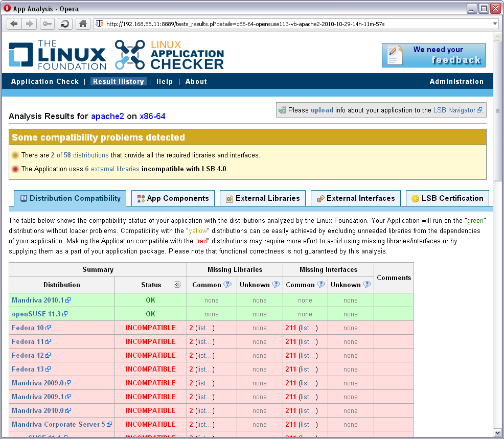Viewport: 504px width, 439px height.
Task: Expand missing libraries list for Fedora 11
Action: pyautogui.click(x=205, y=341)
